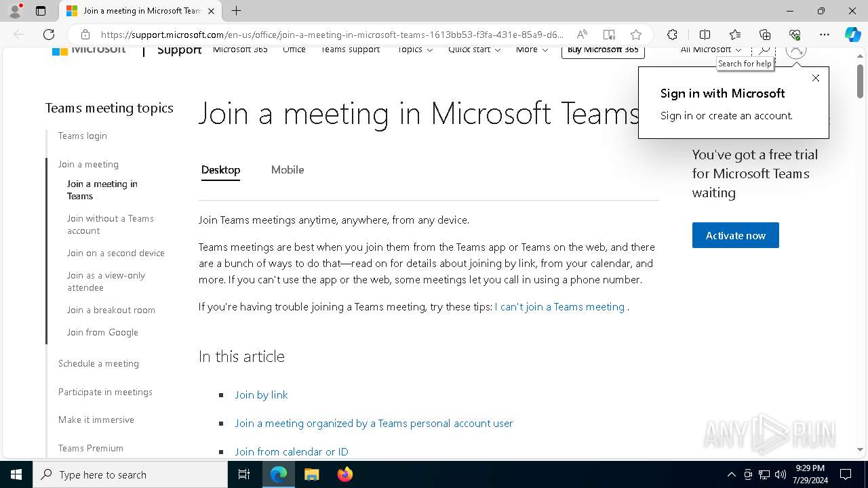
Task: Open Join as a view-only attendee
Action: click(106, 281)
